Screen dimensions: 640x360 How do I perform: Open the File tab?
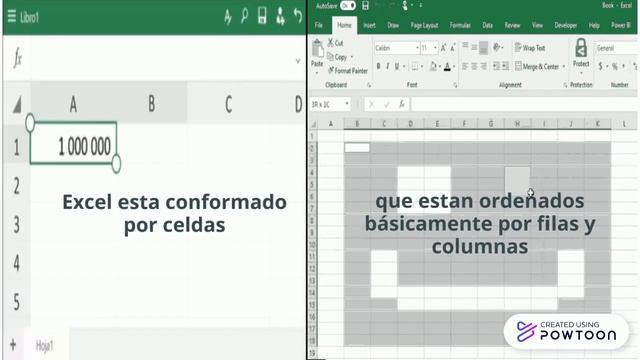[x=319, y=25]
